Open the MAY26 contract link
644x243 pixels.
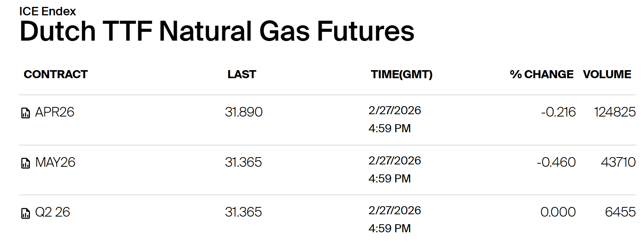pos(55,163)
